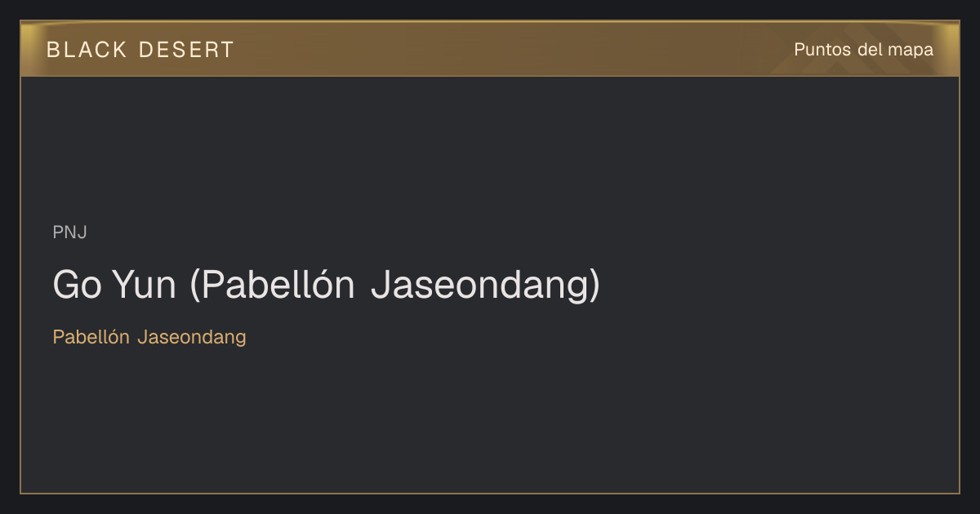Screen dimensions: 980x514
Task: Click the word DESERT in the header
Action: [x=186, y=50]
